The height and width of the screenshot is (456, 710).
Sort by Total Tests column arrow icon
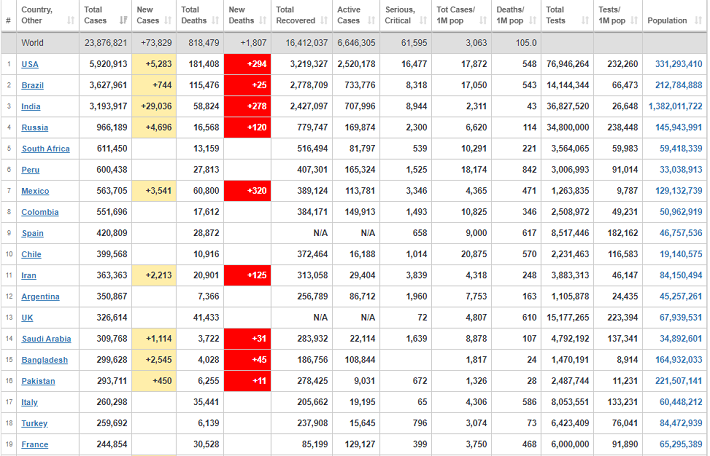point(585,20)
